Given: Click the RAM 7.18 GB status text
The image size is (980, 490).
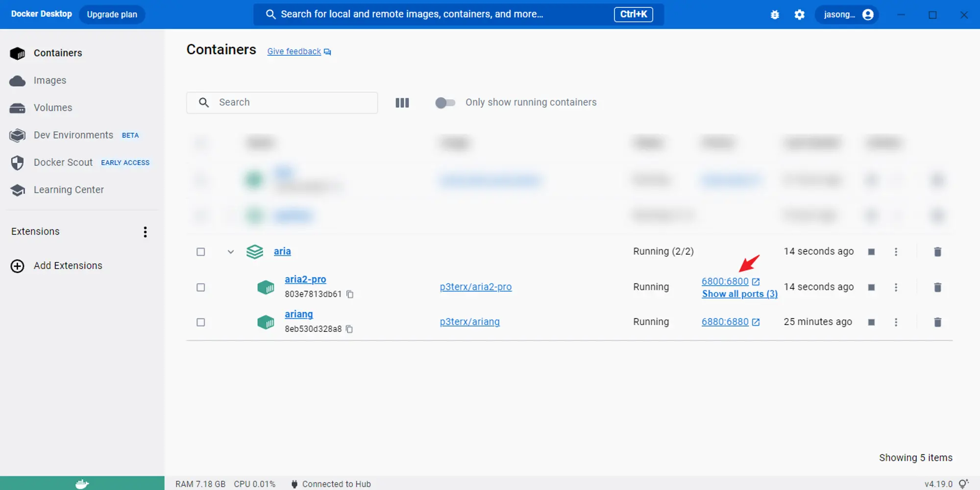Looking at the screenshot, I should 200,484.
